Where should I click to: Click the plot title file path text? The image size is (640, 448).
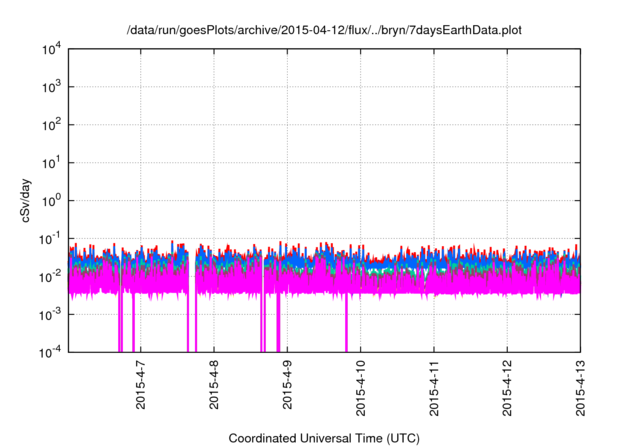(324, 31)
